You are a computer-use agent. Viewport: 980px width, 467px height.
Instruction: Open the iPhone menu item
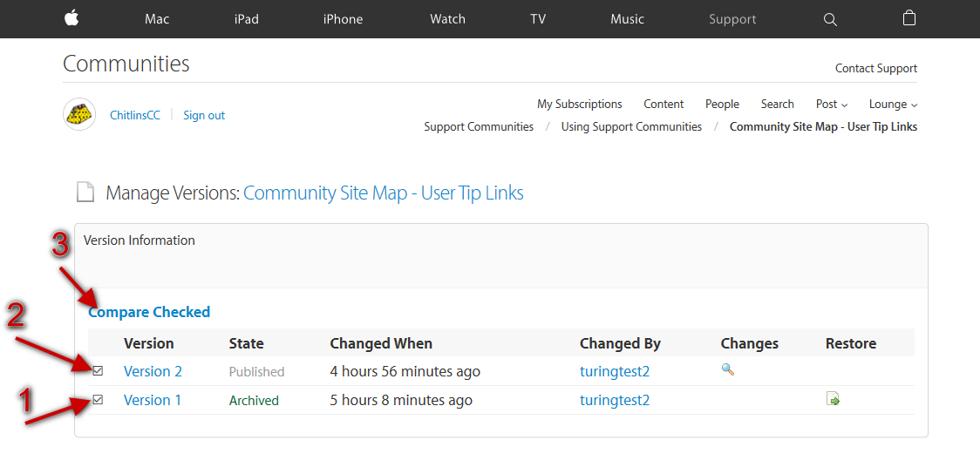point(343,19)
